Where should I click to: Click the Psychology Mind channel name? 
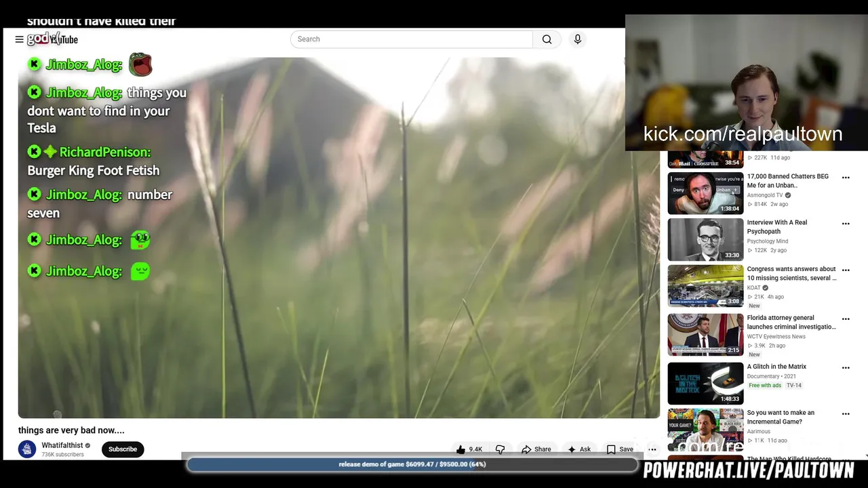pos(768,241)
